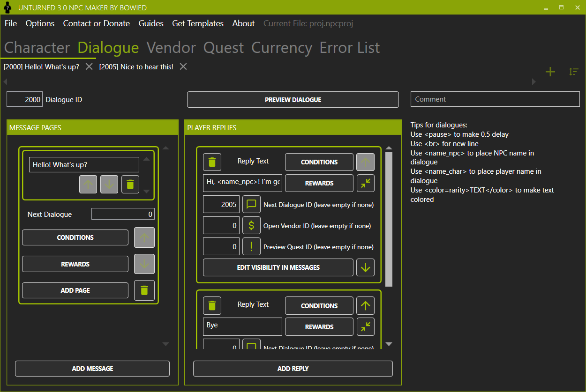Viewport: 586px width, 392px height.
Task: Click the reply text field 'Hi, <name_npc>!'
Action: click(x=242, y=183)
